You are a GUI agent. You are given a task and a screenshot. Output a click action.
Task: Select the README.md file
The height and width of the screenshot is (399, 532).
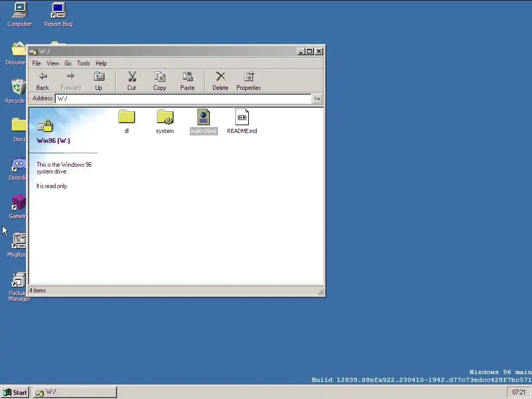pyautogui.click(x=242, y=122)
